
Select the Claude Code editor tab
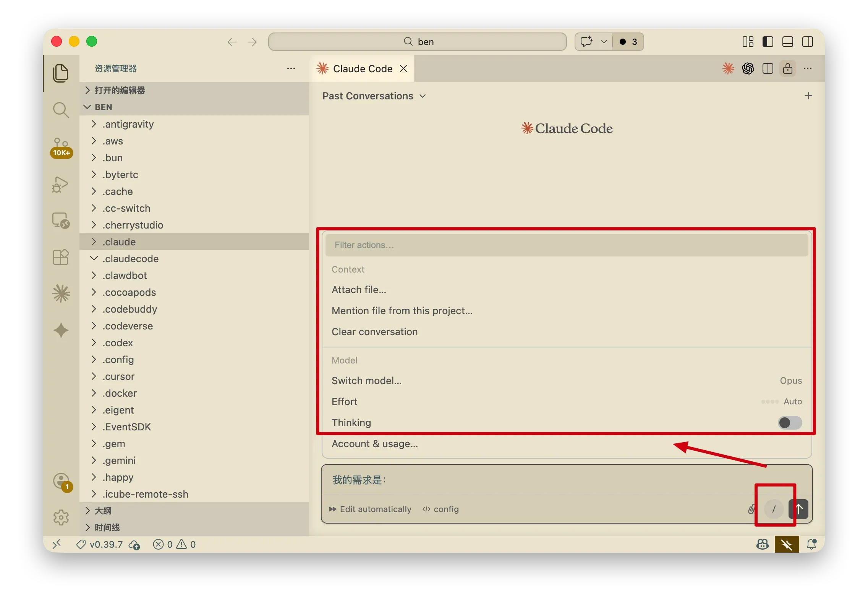click(362, 68)
